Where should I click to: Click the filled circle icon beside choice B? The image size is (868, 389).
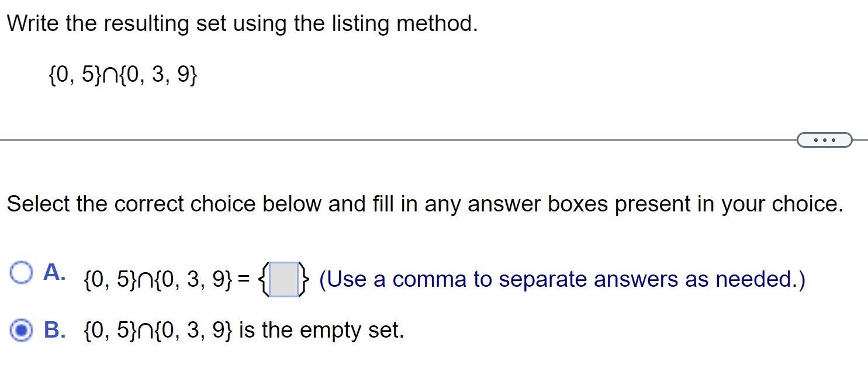[x=21, y=331]
